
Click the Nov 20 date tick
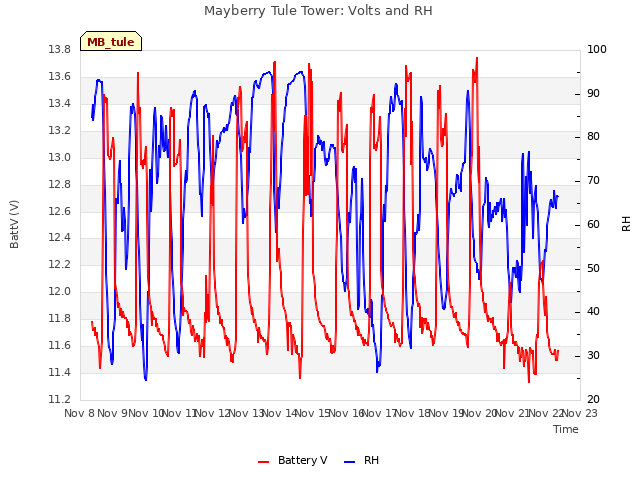coord(480,413)
